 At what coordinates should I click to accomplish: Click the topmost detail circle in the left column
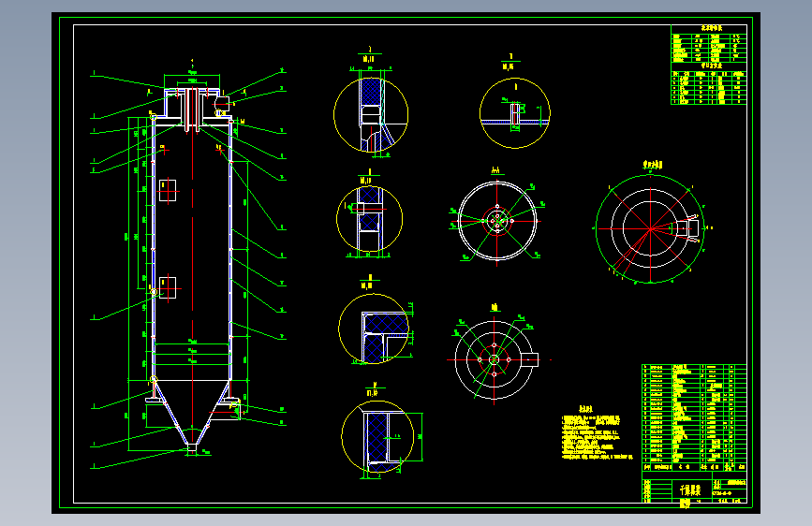[371, 114]
